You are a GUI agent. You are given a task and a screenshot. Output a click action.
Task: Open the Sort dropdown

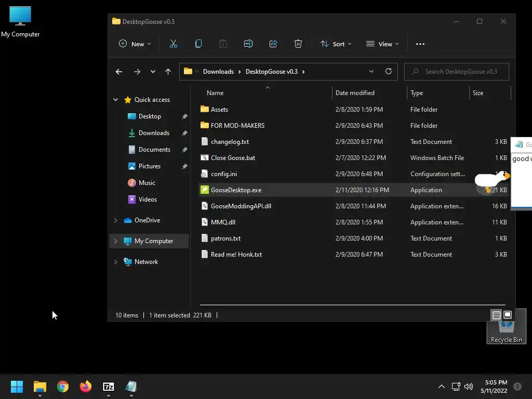coord(336,44)
